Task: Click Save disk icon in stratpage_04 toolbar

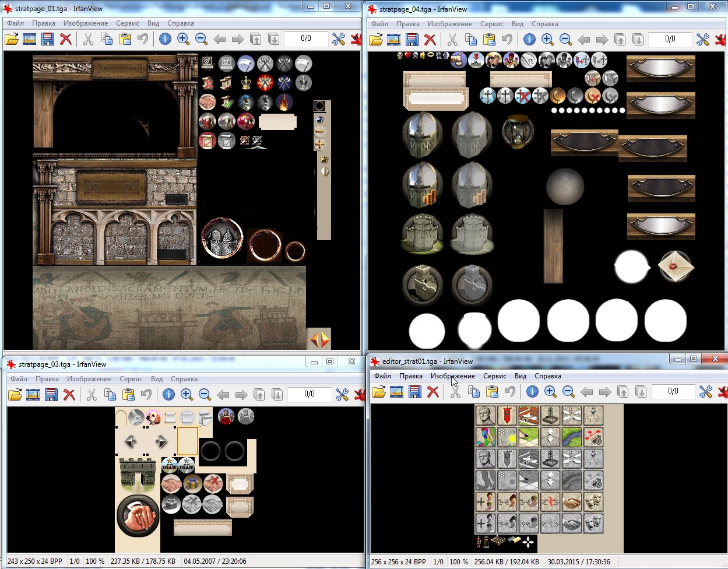Action: pos(412,39)
